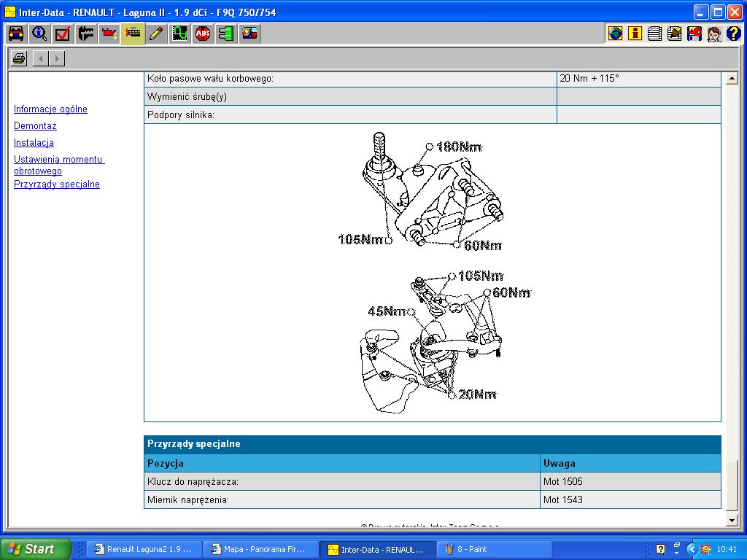
Task: Click the globe icon in right toolbar
Action: tap(615, 34)
